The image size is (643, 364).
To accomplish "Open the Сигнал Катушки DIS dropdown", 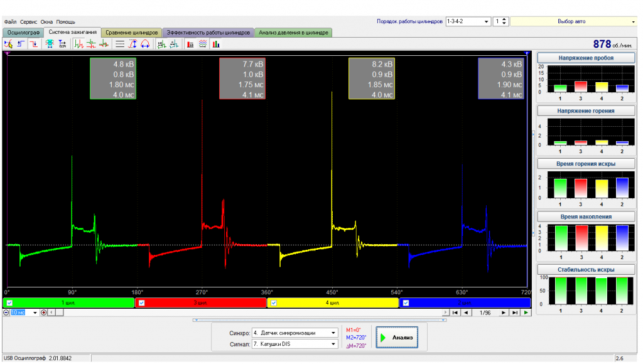I will [295, 344].
